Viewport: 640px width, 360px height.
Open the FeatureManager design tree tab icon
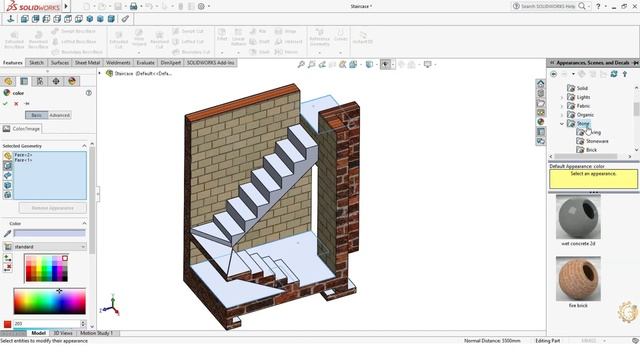pyautogui.click(x=8, y=81)
